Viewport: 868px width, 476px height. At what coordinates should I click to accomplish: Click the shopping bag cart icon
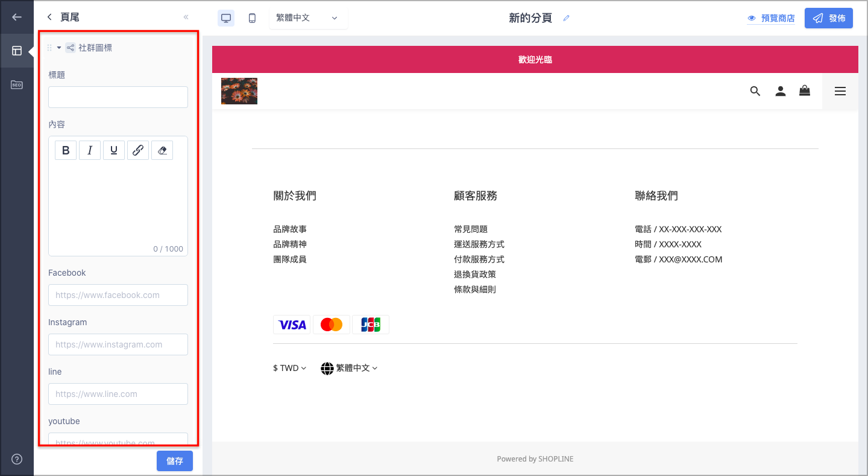(x=805, y=90)
